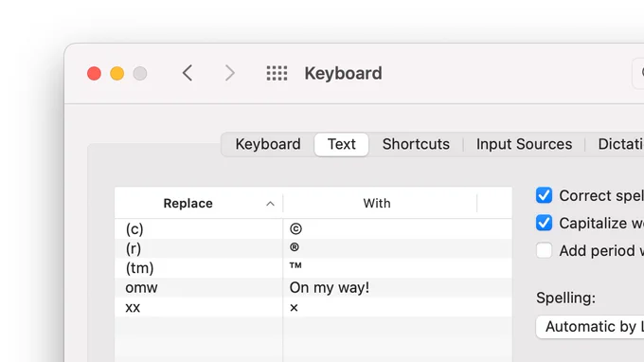Open the Input Sources tab

pyautogui.click(x=524, y=144)
